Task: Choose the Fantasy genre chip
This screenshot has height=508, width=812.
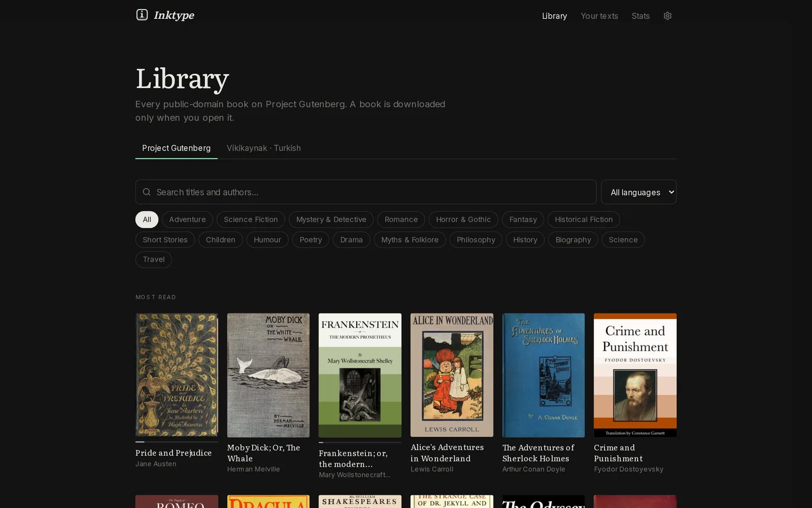Action: (x=523, y=219)
